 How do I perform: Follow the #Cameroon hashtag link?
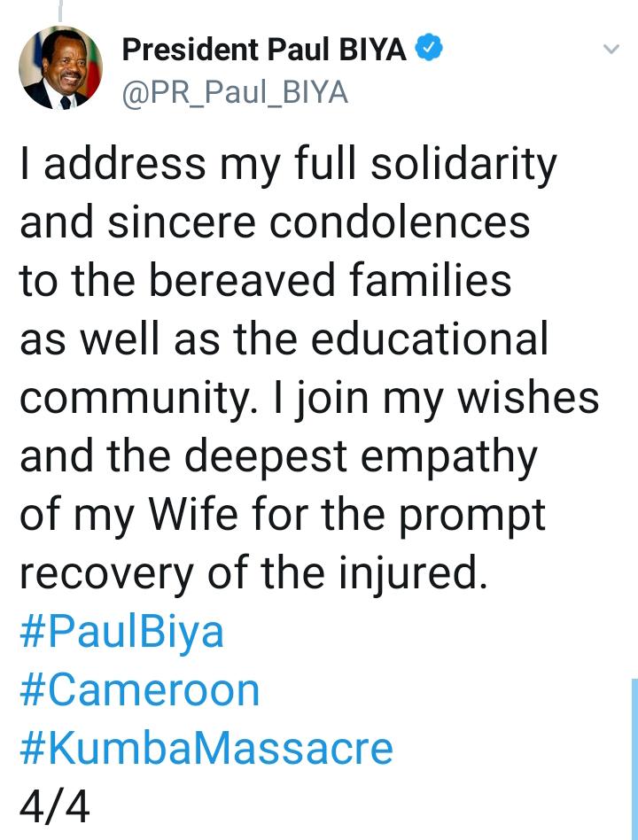[x=140, y=690]
